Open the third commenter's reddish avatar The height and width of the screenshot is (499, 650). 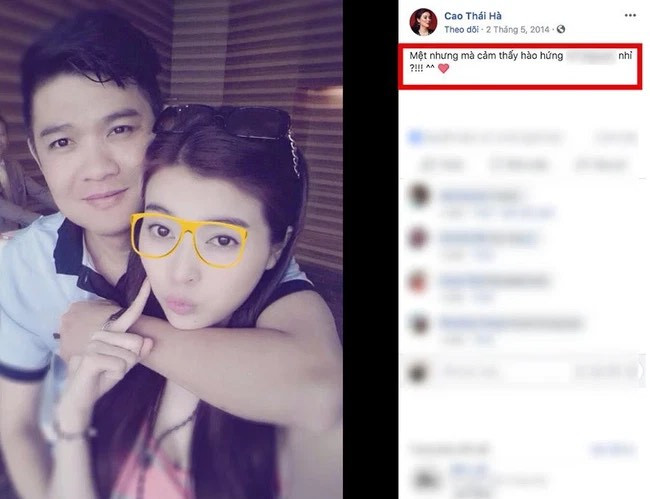click(x=418, y=282)
